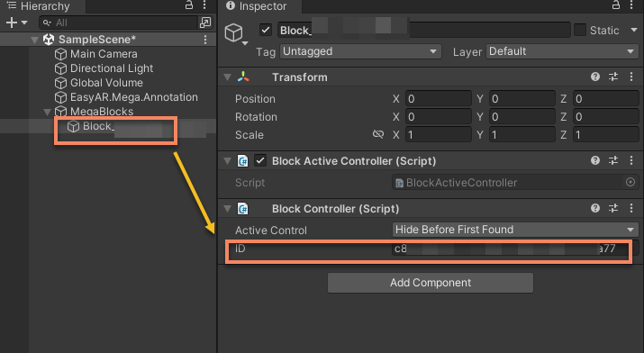Click Position Y field
Viewport: 644px width, 353px height.
(x=522, y=99)
